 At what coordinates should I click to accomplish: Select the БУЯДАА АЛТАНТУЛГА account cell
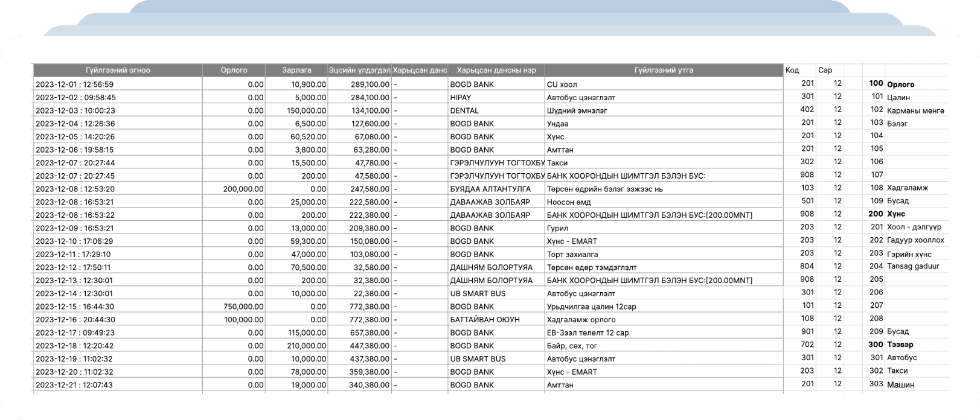point(490,189)
